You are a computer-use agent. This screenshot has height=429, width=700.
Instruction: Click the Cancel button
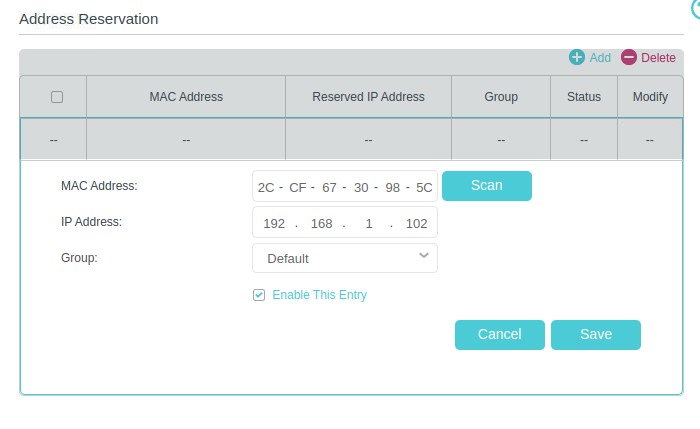tap(499, 335)
